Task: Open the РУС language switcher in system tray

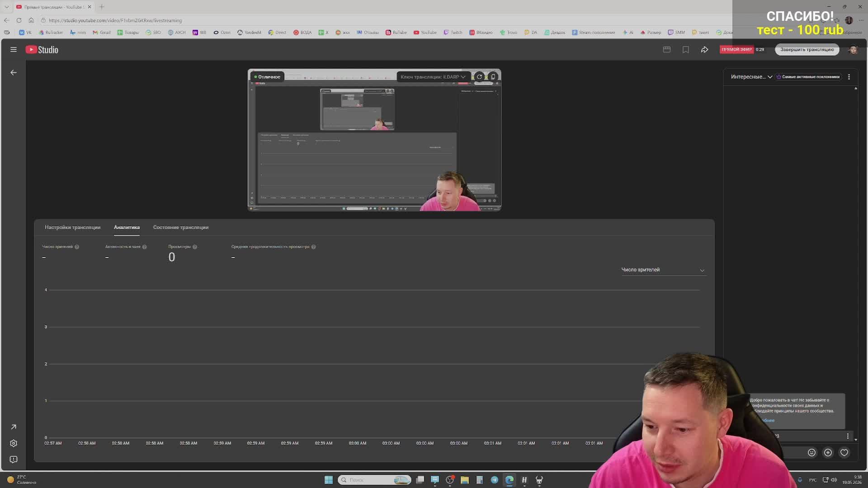Action: (813, 480)
